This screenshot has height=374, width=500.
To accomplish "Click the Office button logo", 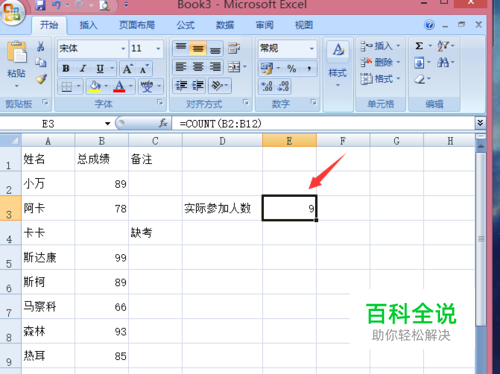I will tap(12, 12).
